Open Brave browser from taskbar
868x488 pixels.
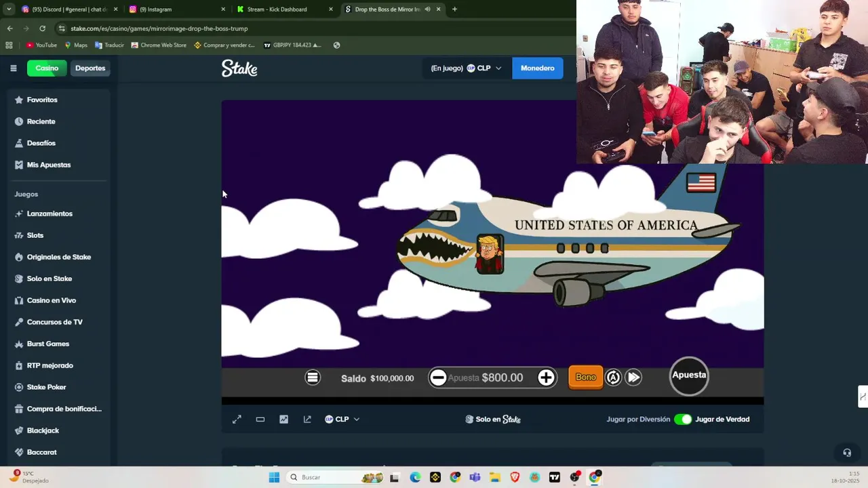pos(515,477)
